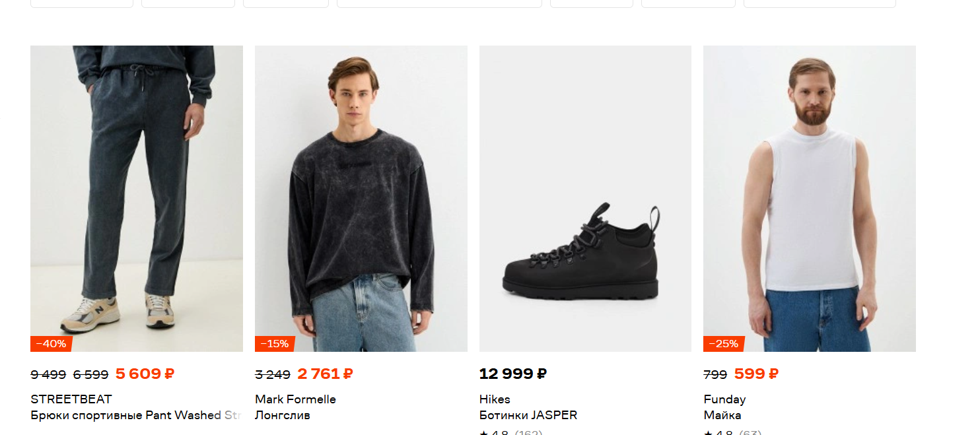980x435 pixels.
Task: Open the 'Ботинки JASPER' product title
Action: pyautogui.click(x=528, y=415)
